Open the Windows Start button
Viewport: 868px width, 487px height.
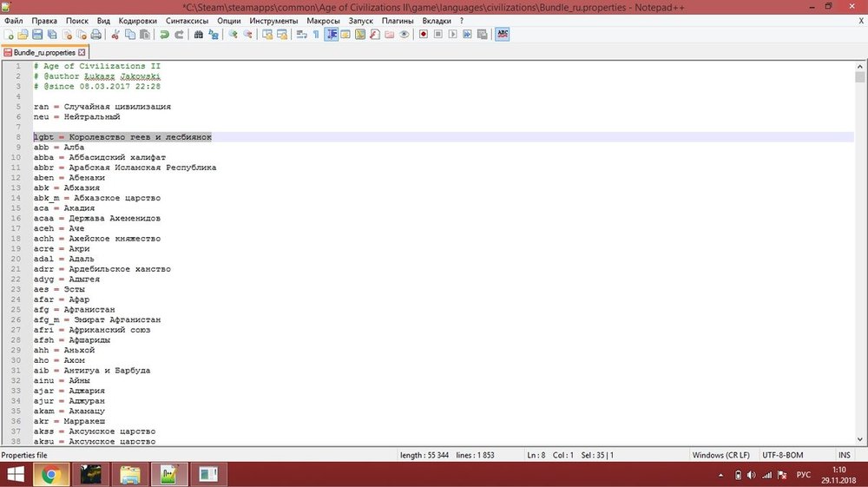click(x=15, y=475)
